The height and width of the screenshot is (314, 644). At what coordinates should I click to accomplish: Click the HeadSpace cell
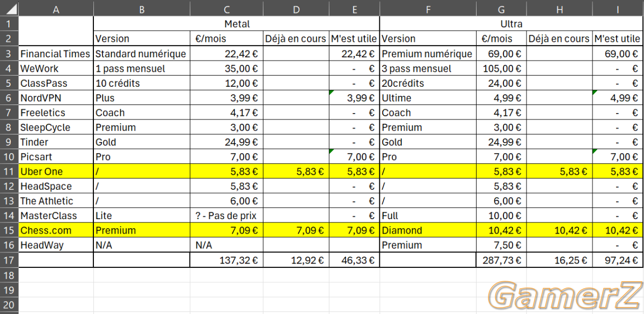(56, 186)
